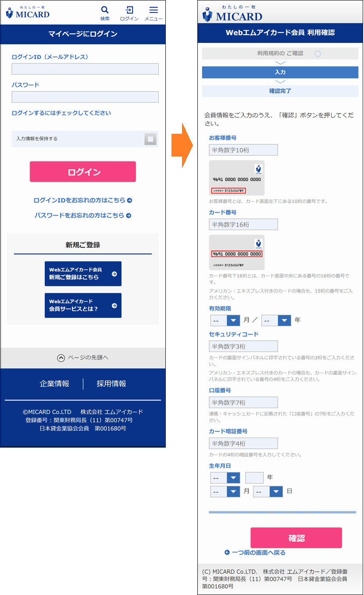Open the 有効期限 year dropdown

coord(276,321)
